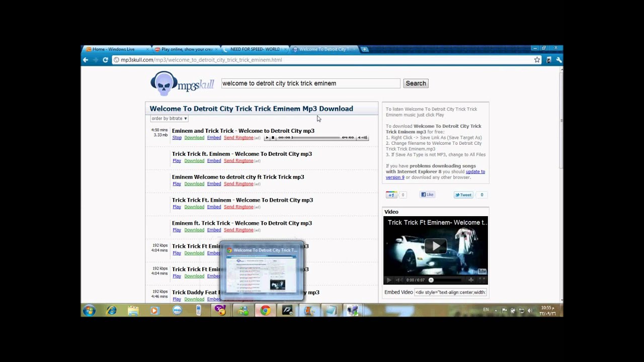Click the plus icon in the video controls
The image size is (644, 362).
[x=471, y=280]
